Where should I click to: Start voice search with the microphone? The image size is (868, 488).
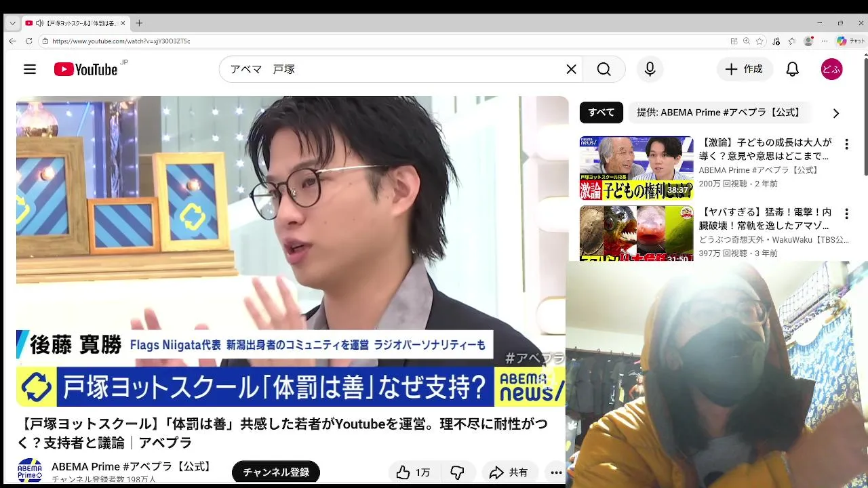click(x=650, y=69)
